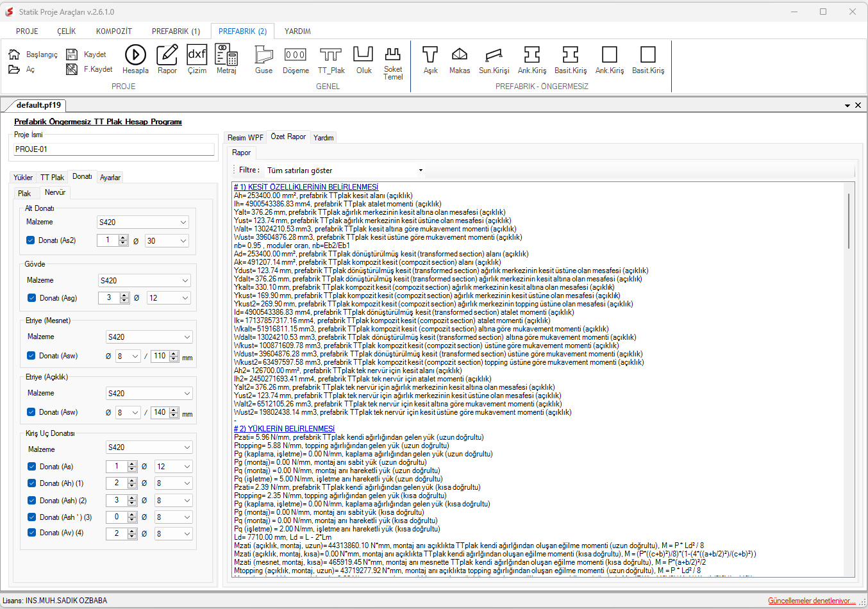
Task: Click the Başlangıç home icon
Action: point(14,54)
